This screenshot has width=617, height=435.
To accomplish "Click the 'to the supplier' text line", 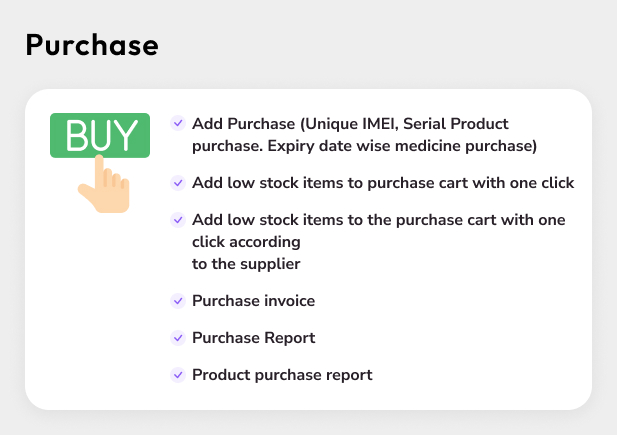I will coord(246,264).
